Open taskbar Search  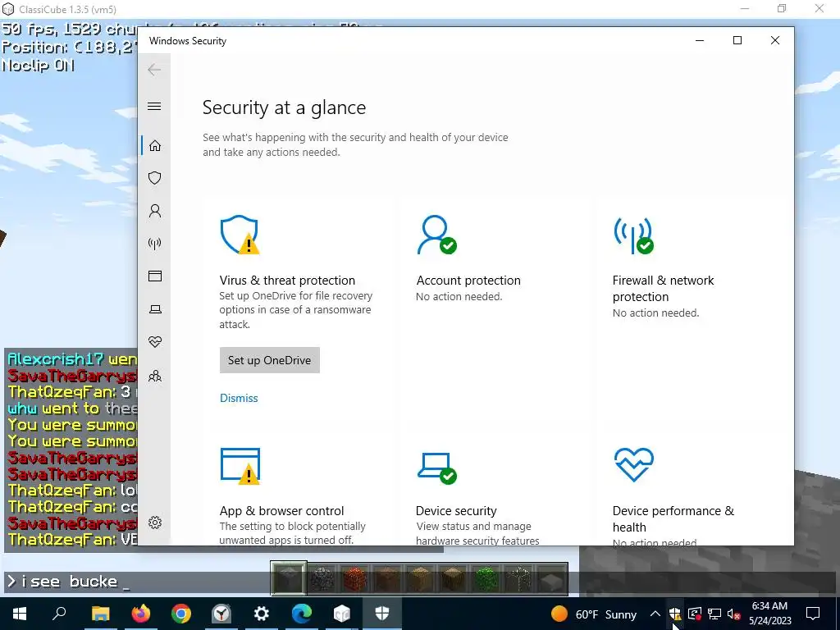click(59, 614)
